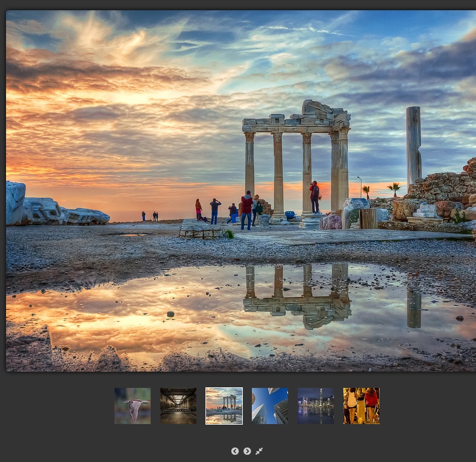Viewport: 476px width, 462px height.
Task: Show the skyscrapers against blue sky thumbnail
Action: click(x=270, y=406)
